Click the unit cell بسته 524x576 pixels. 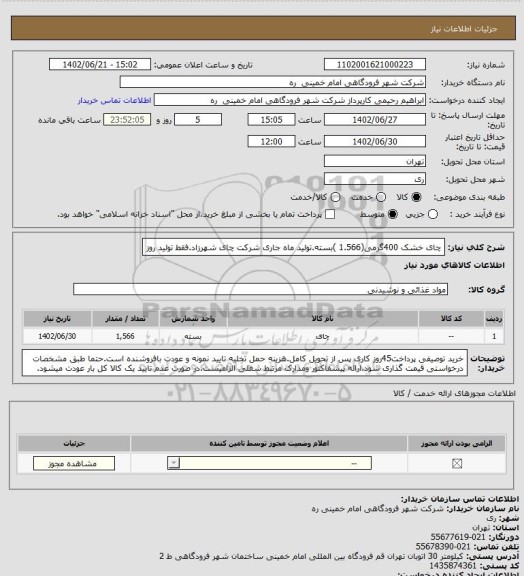point(193,336)
